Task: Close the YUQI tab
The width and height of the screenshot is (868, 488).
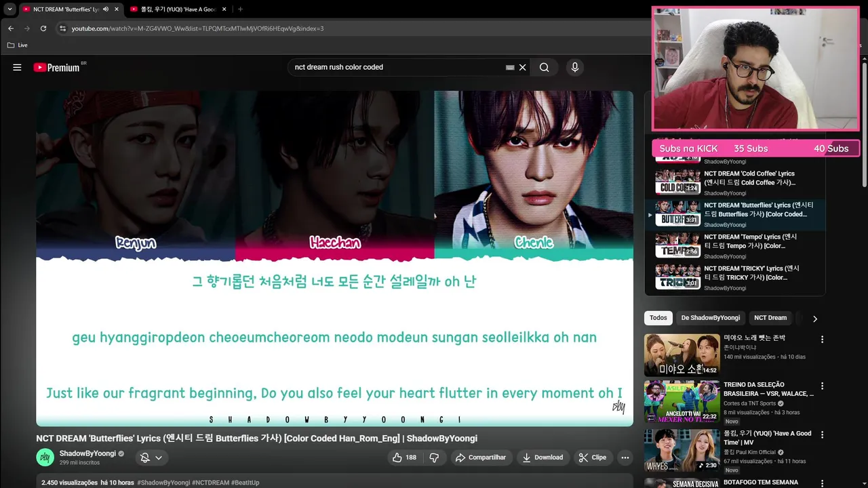Action: (x=225, y=9)
